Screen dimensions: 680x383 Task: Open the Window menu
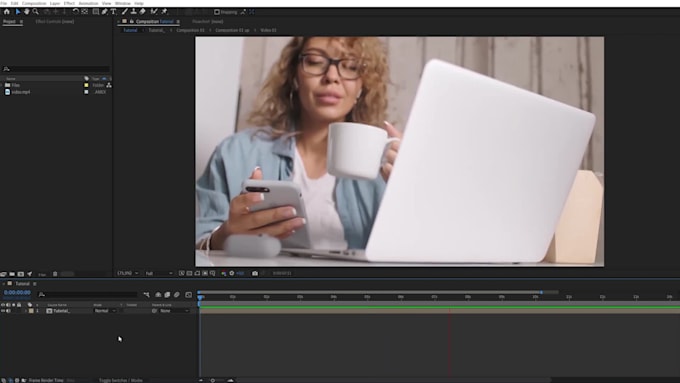click(123, 3)
